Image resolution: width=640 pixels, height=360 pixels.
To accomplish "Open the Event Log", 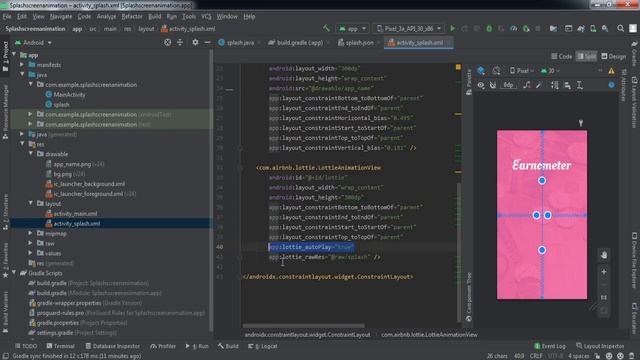I will [550, 346].
